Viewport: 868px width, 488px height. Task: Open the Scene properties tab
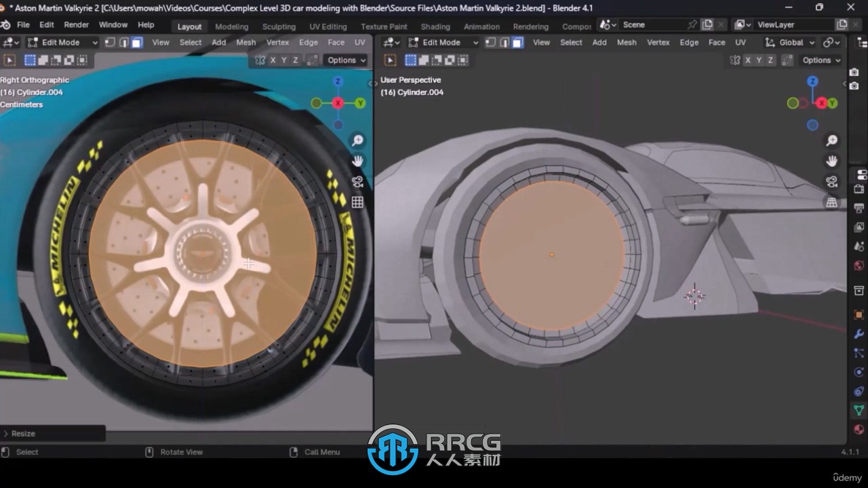(x=859, y=245)
